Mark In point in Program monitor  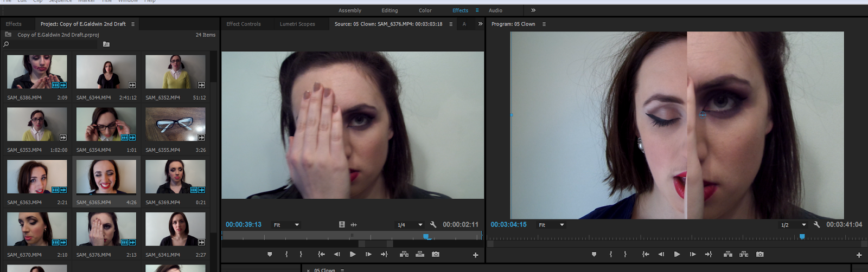[x=611, y=254]
